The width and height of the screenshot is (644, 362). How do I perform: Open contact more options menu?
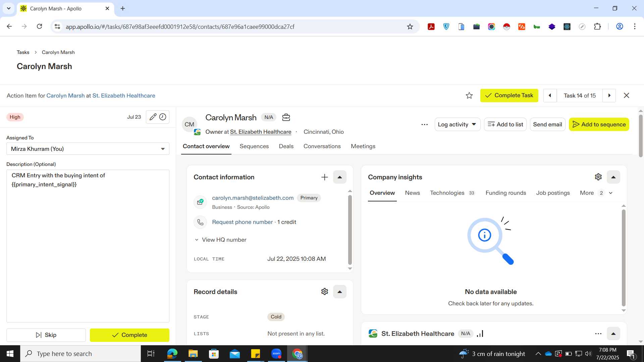pyautogui.click(x=424, y=124)
